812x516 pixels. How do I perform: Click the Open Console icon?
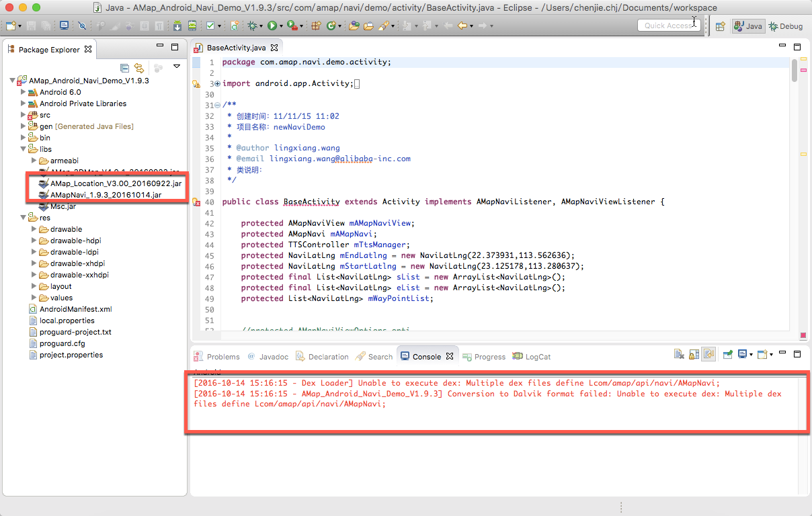(x=762, y=354)
